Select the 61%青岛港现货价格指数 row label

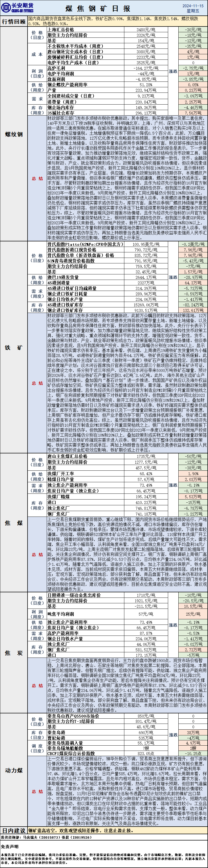tap(71, 261)
